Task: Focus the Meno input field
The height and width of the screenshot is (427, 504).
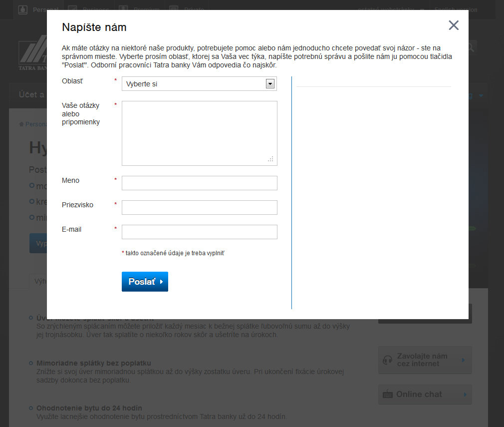Action: point(199,183)
